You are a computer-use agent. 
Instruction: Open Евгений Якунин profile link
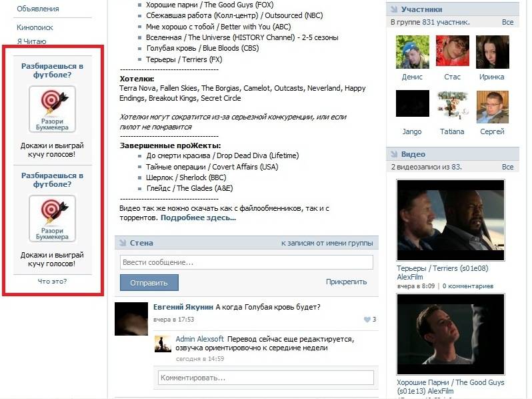[183, 307]
